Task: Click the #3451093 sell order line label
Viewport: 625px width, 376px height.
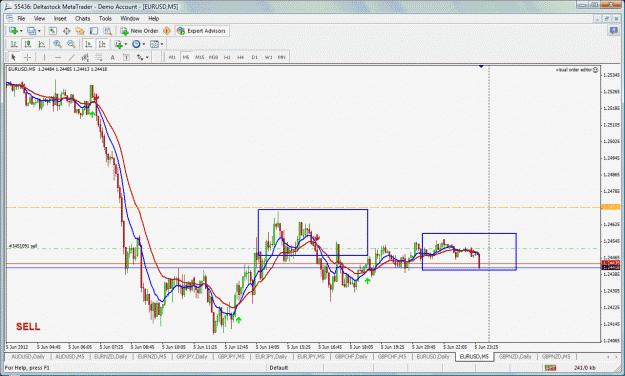Action: [23, 246]
